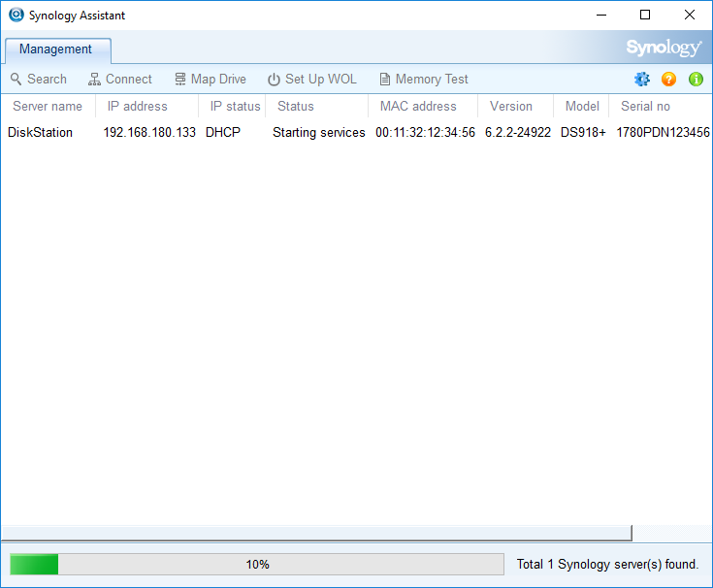Click the Total 1 Synology server(s) found text
This screenshot has height=588, width=713.
607,565
